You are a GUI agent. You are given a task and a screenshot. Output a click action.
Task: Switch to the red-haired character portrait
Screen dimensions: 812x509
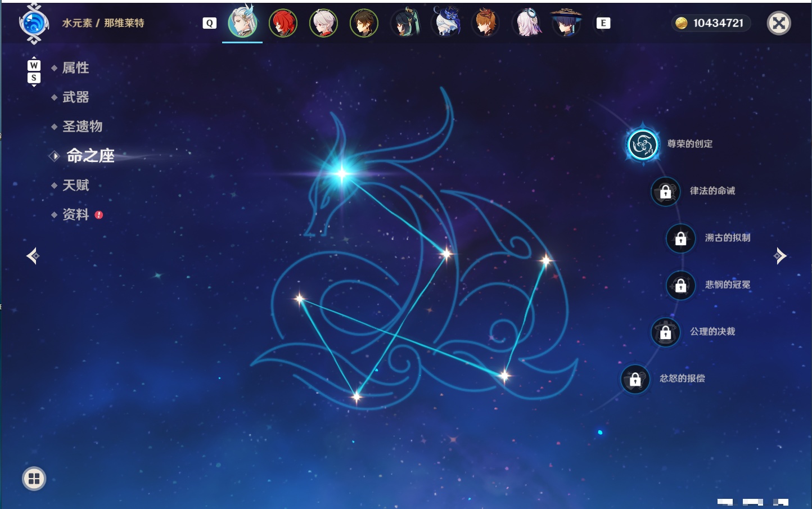coord(283,23)
